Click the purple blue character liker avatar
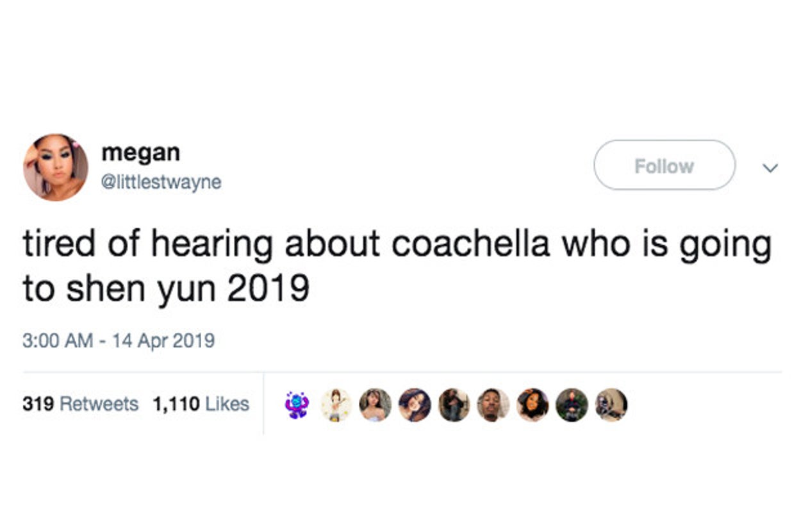The image size is (801, 532). click(x=297, y=404)
